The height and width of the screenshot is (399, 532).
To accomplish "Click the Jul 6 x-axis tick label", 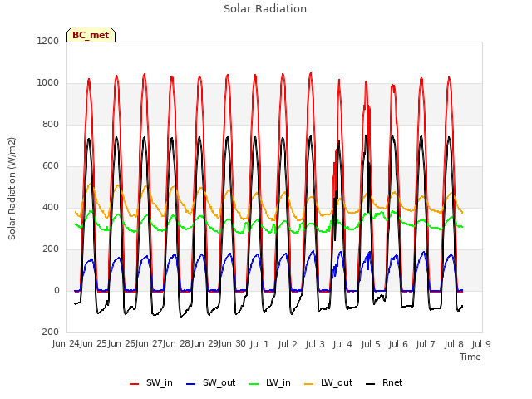I will click(x=398, y=344).
